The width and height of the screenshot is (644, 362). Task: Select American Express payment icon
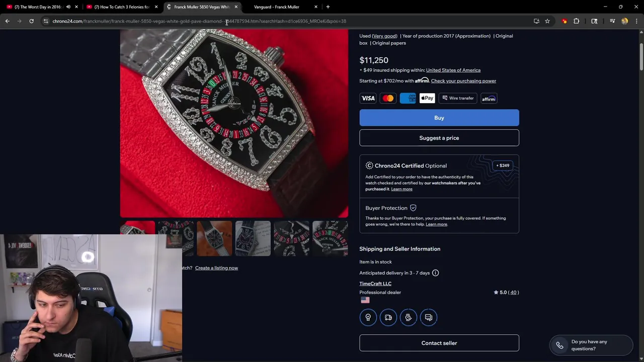408,99
